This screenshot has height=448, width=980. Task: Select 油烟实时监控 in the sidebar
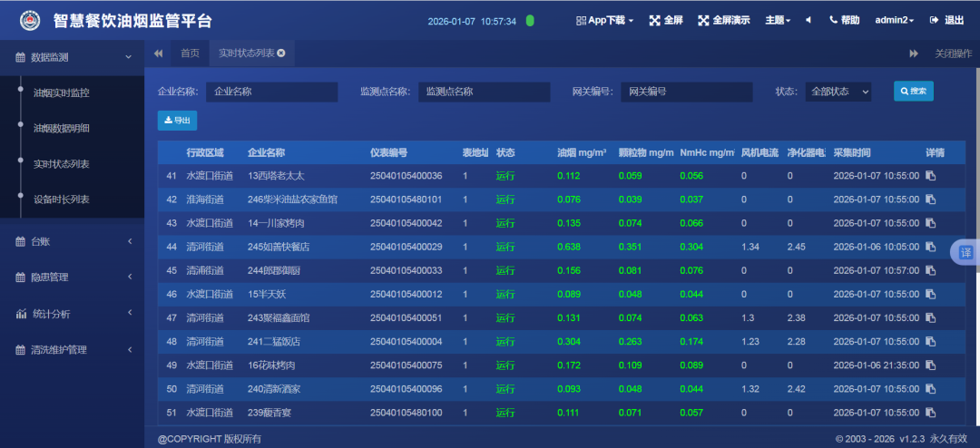[61, 93]
